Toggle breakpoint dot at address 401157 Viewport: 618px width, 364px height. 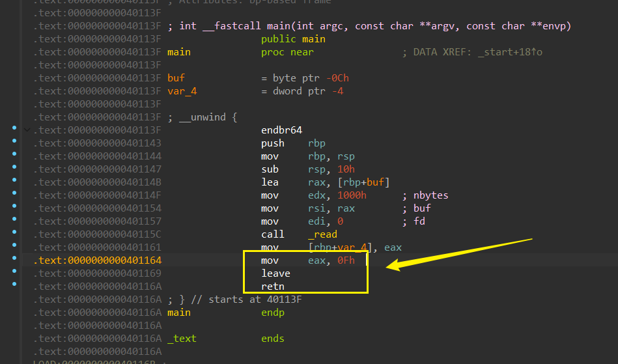click(x=14, y=221)
